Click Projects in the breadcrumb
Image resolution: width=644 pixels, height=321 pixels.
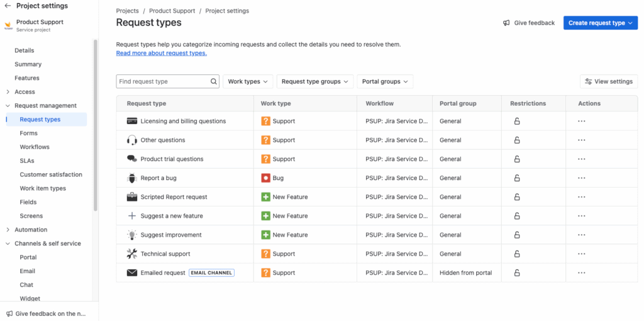[127, 11]
